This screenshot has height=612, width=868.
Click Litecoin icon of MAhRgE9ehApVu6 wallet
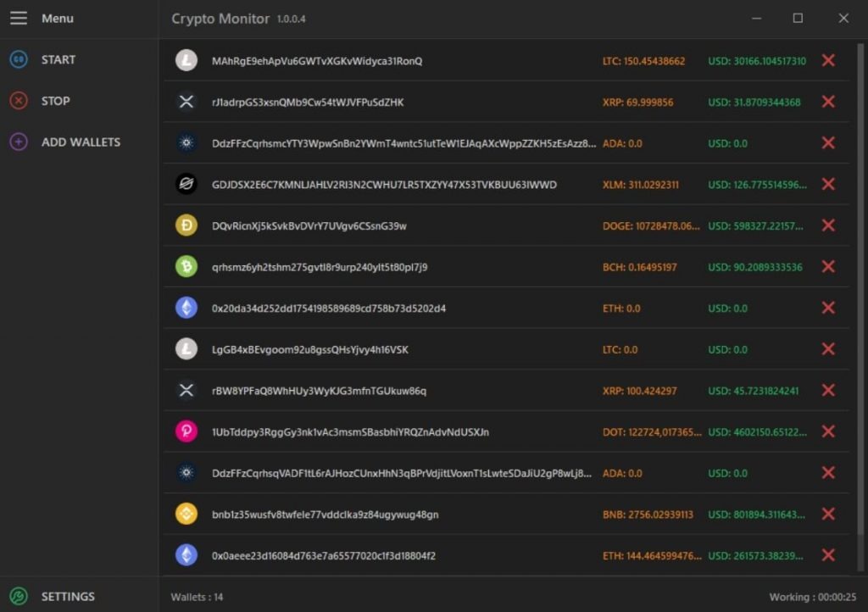coord(186,60)
